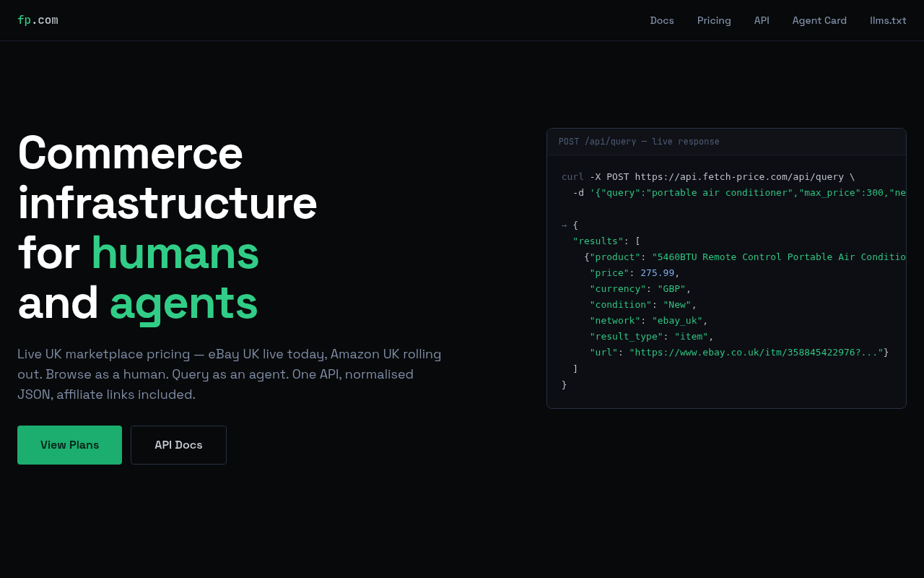
Task: Click the ebay.co.uk url string
Action: pyautogui.click(x=756, y=353)
